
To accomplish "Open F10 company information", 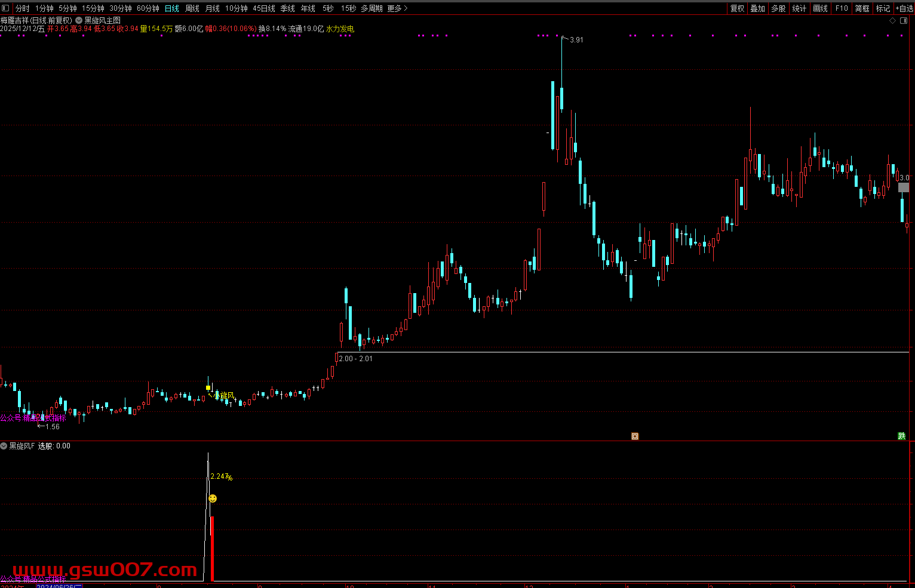I will click(842, 8).
